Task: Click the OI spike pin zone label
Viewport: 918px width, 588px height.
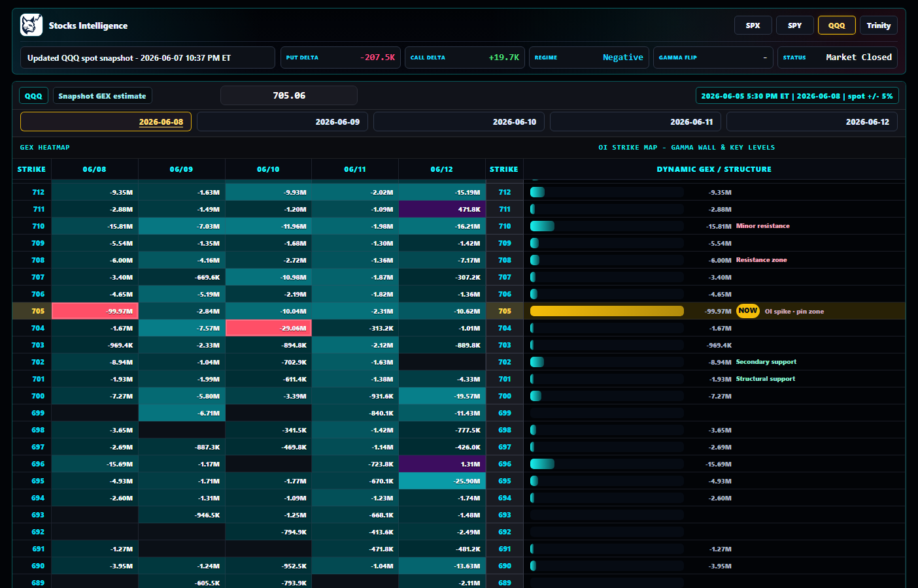Action: click(794, 312)
